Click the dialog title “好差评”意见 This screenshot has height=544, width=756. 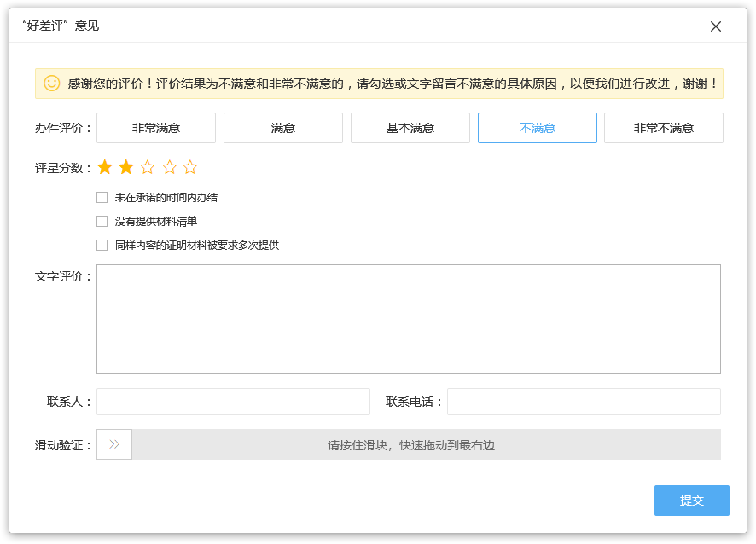click(61, 26)
